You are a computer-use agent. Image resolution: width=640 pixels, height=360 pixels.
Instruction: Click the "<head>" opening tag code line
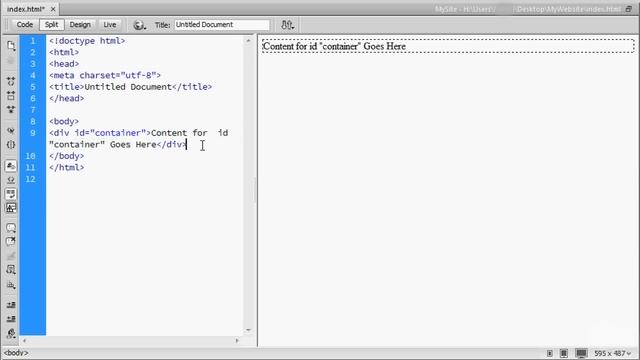click(x=64, y=64)
